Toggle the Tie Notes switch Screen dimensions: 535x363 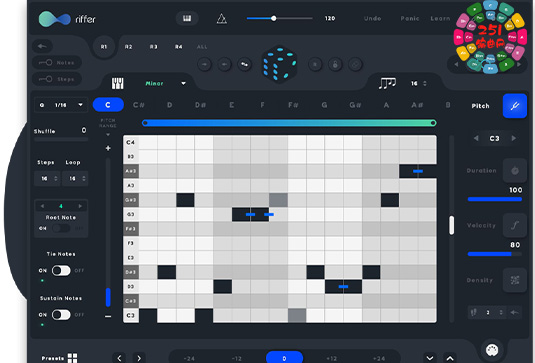(x=61, y=271)
